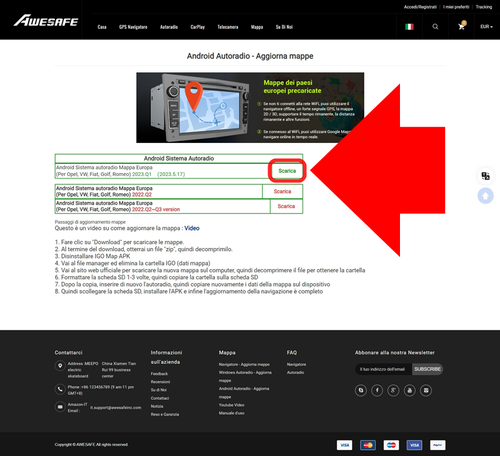The height and width of the screenshot is (456, 500).
Task: Open Android Autoradio - Aggiorna mappe footer link
Action: (x=244, y=393)
